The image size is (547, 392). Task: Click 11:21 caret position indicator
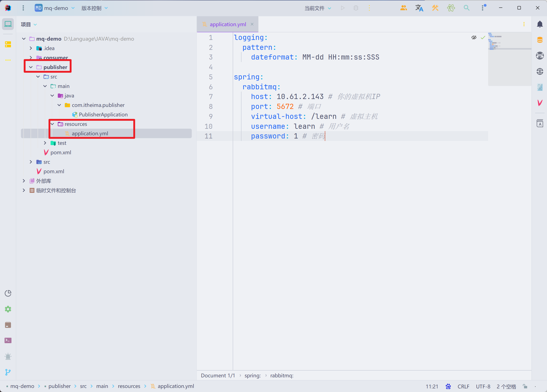[x=432, y=386]
